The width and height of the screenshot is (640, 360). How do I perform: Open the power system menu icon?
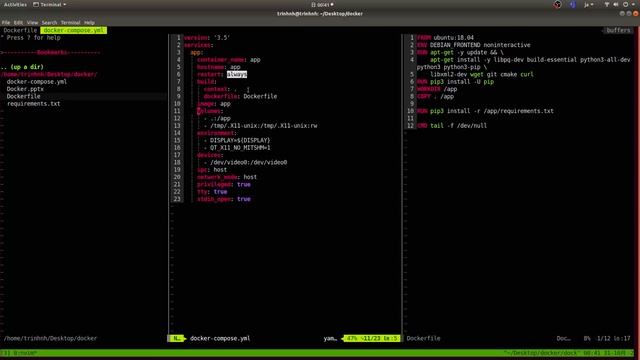tap(625, 4)
